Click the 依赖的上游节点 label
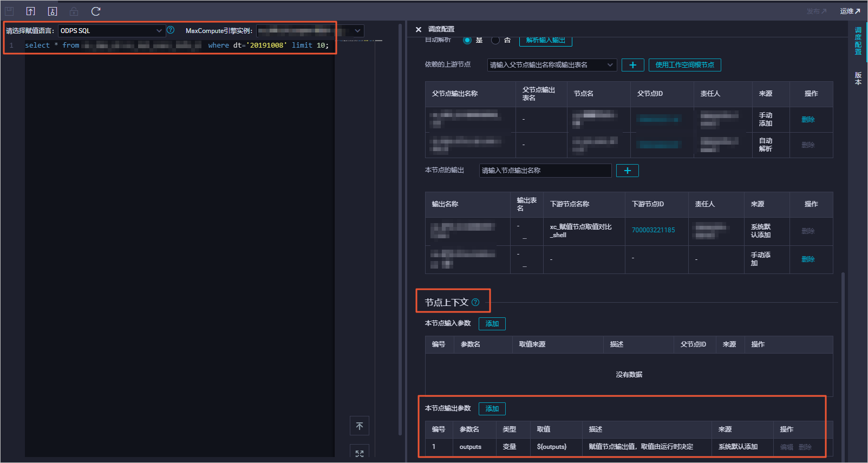Viewport: 868px width, 463px height. [x=448, y=64]
